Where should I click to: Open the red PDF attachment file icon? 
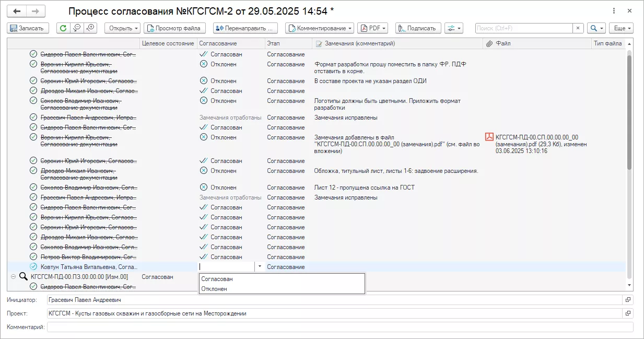pos(489,137)
